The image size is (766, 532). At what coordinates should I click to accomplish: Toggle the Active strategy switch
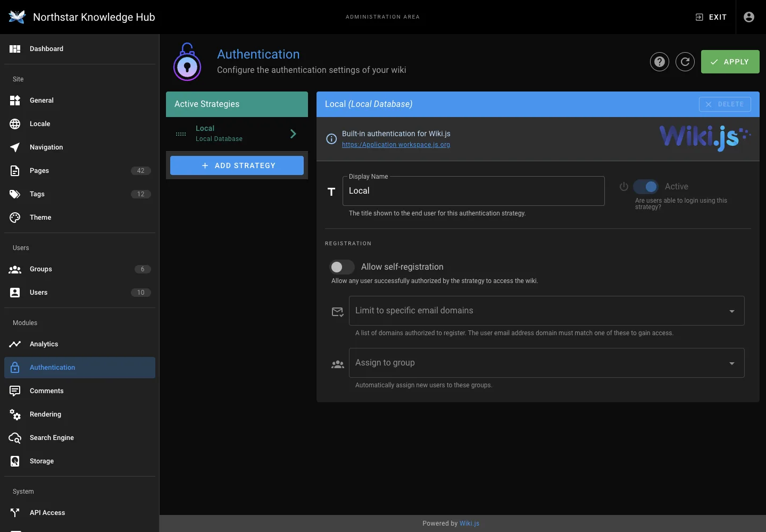646,187
